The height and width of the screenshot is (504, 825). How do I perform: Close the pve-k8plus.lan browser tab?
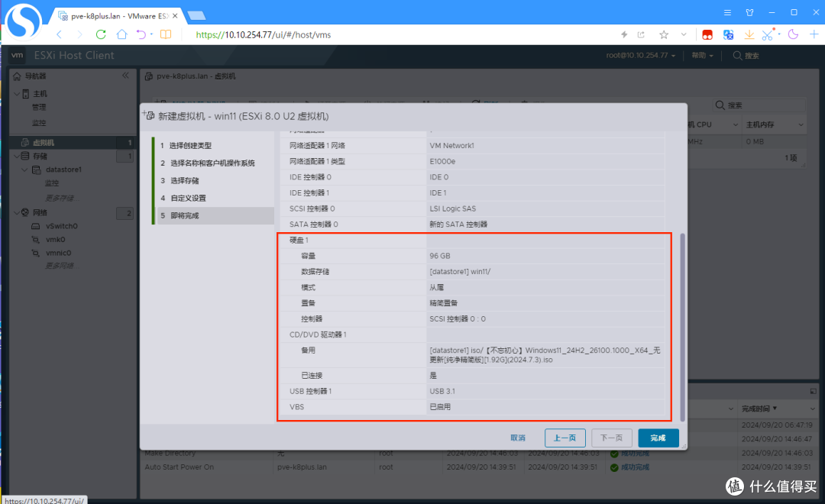pyautogui.click(x=175, y=16)
